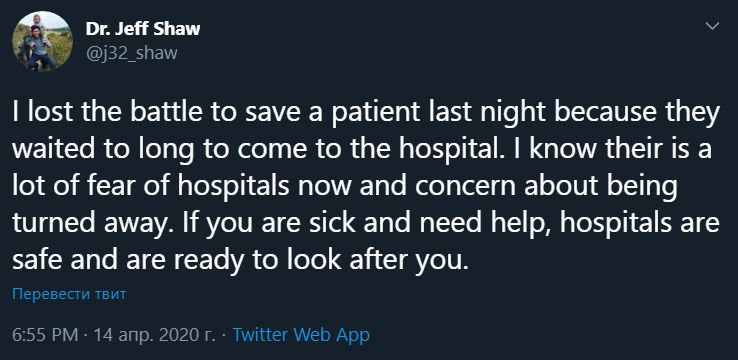
Task: Click Dr. Jeff Shaw's profile avatar
Action: [x=42, y=41]
